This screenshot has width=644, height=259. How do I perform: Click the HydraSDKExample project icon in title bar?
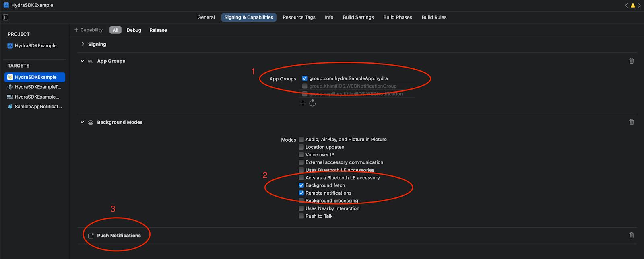[6, 5]
